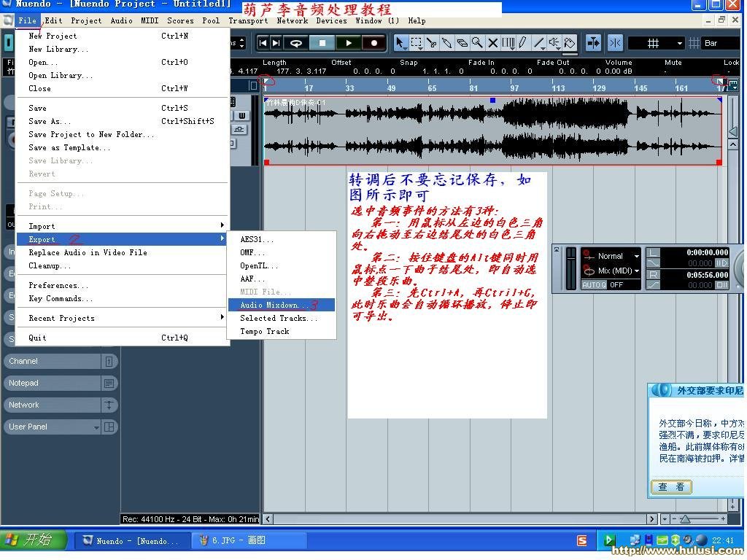747x560 pixels.
Task: Open the Export submenu entry
Action: (122, 239)
